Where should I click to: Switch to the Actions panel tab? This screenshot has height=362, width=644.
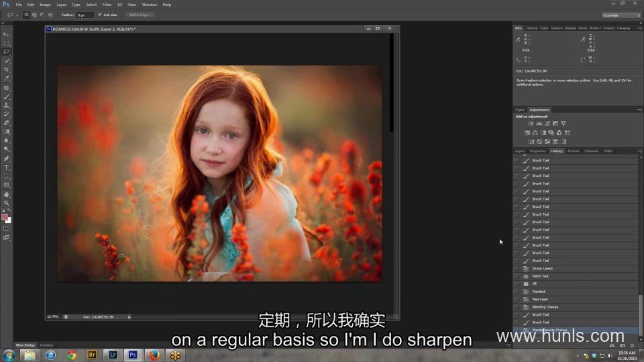point(574,151)
